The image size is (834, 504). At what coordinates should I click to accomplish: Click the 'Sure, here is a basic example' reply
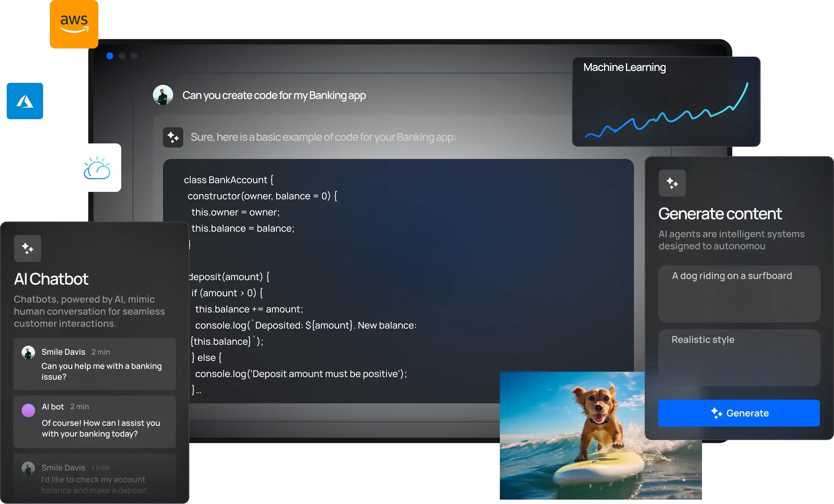(323, 137)
